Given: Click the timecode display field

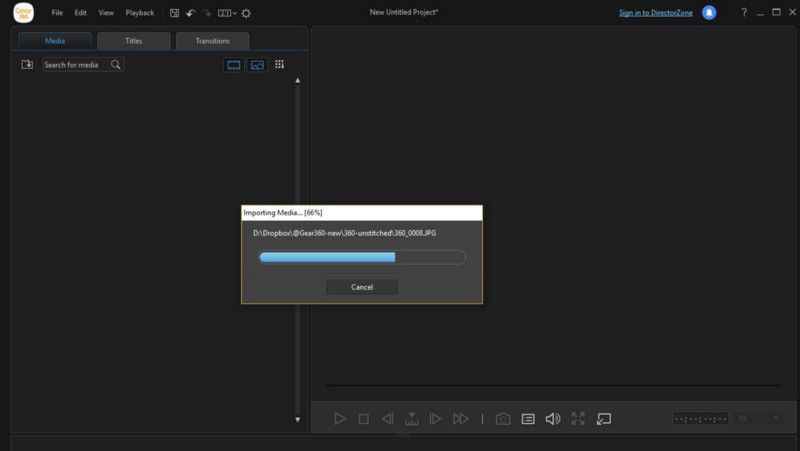Looking at the screenshot, I should coord(701,419).
